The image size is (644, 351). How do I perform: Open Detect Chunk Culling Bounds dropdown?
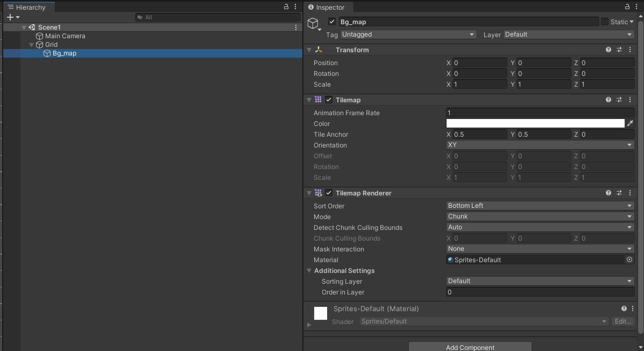click(540, 227)
